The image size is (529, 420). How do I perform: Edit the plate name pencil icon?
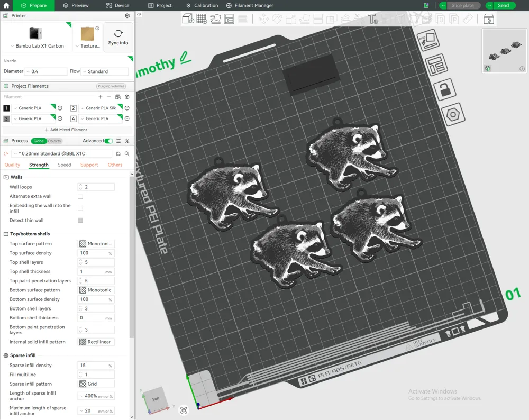185,58
